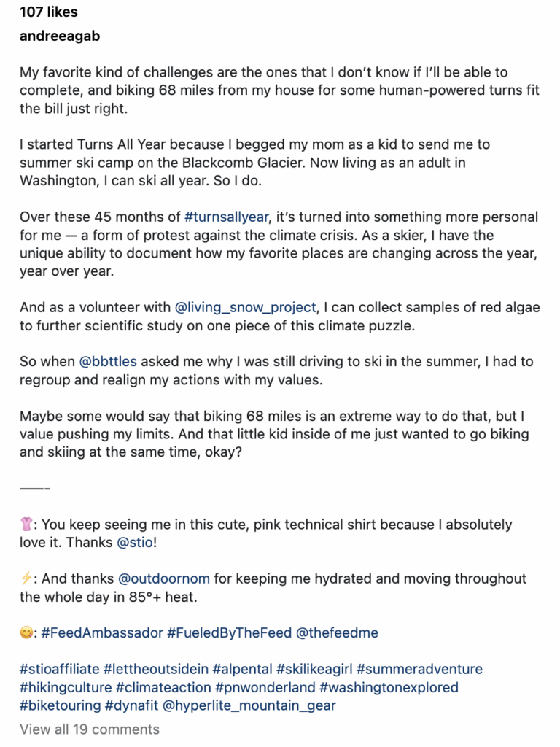
Task: Visit the @bbttles mention
Action: click(107, 362)
